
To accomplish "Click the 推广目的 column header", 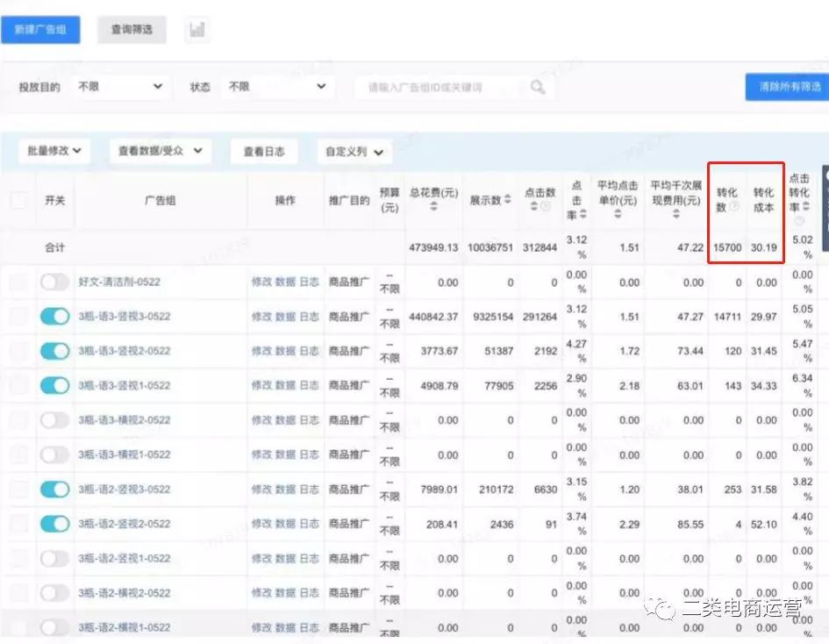I will [349, 200].
